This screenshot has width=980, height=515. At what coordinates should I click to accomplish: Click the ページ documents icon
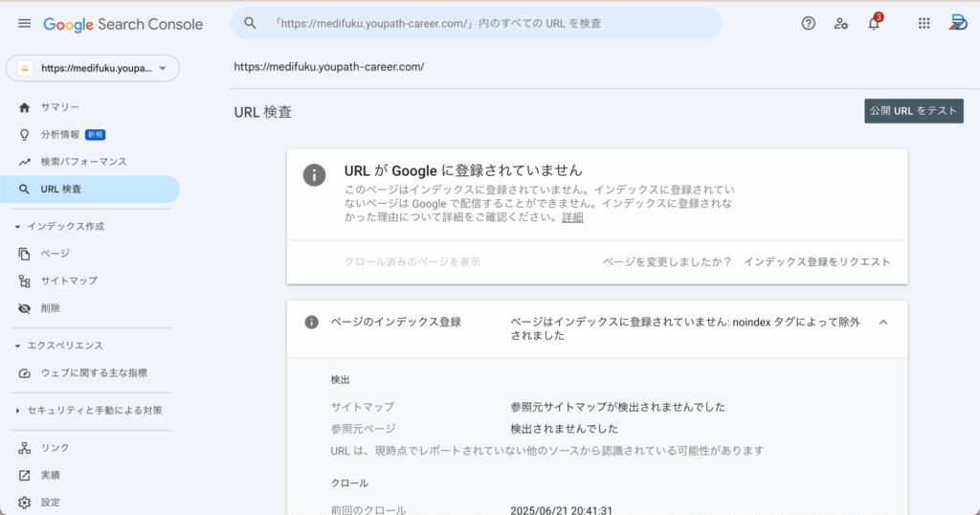pyautogui.click(x=24, y=254)
